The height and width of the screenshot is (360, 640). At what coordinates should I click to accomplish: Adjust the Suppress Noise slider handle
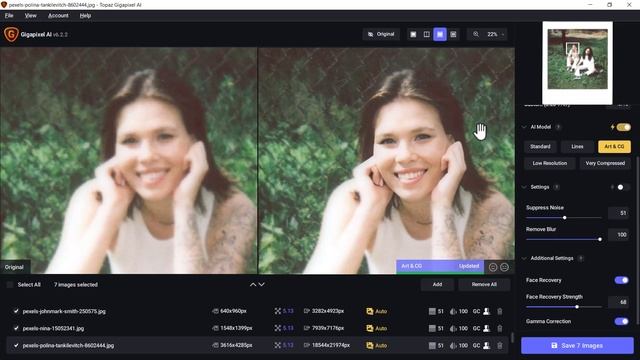[564, 218]
